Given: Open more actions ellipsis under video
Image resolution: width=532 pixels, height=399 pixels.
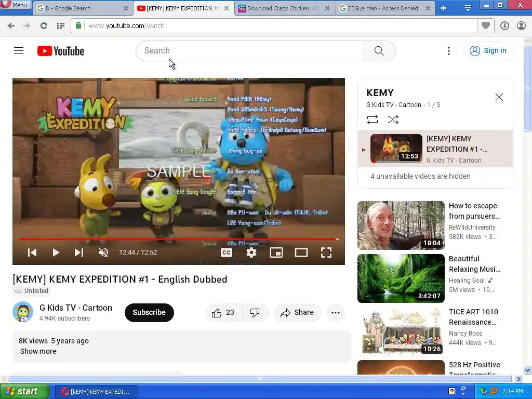Looking at the screenshot, I should click(336, 312).
